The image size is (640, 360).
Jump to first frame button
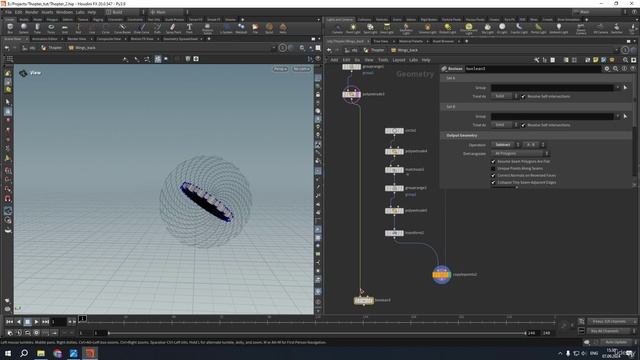coord(9,322)
